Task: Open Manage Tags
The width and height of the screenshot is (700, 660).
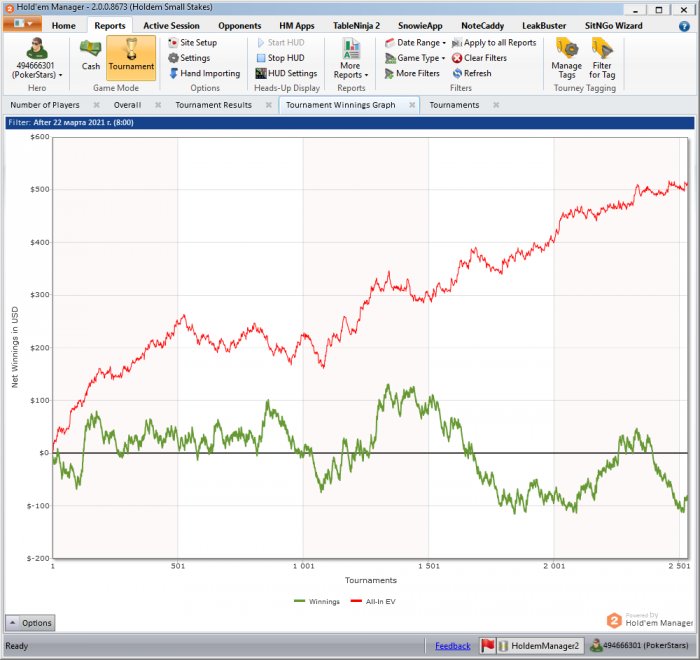Action: pyautogui.click(x=567, y=58)
